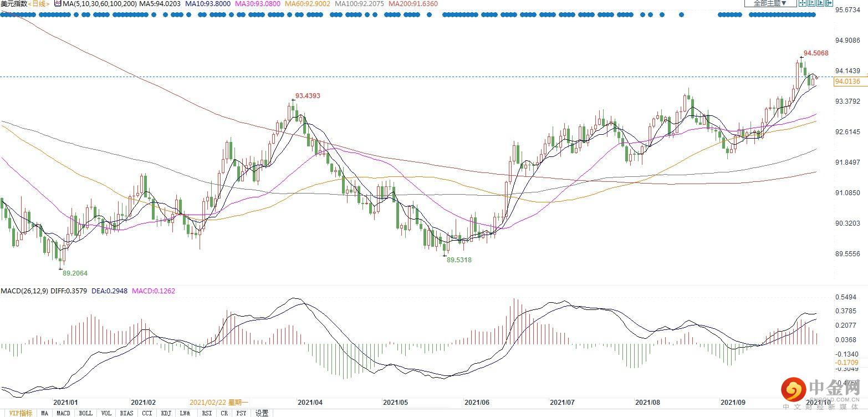Click the -0.1340 MACD axis label
The width and height of the screenshot is (868, 417).
tap(847, 354)
